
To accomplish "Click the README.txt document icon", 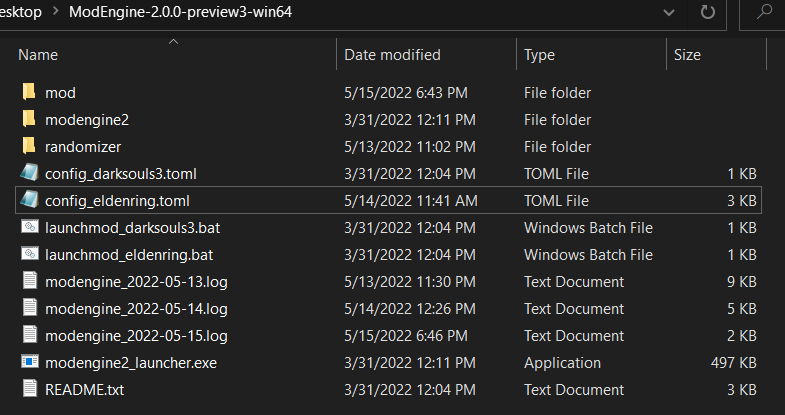I will tap(29, 390).
